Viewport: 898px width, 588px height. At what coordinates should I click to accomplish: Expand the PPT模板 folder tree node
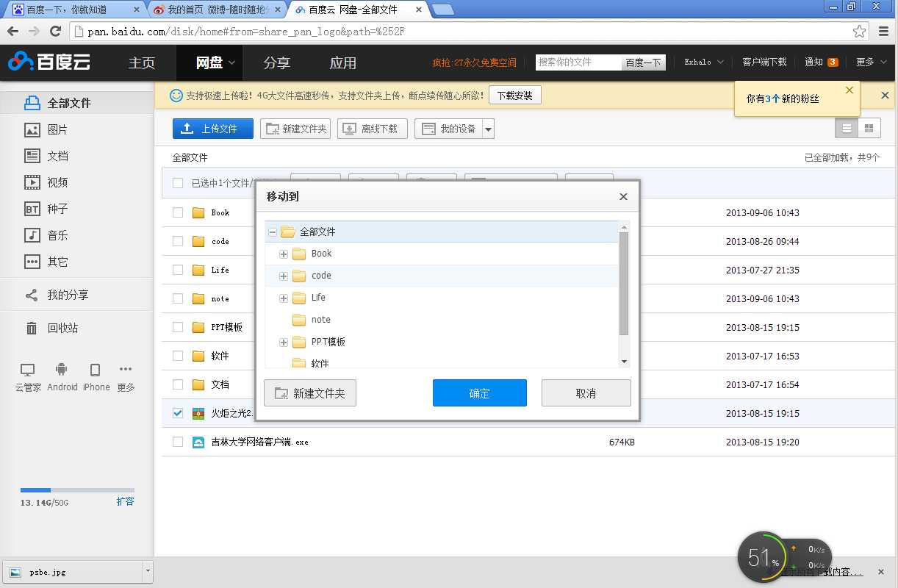tap(284, 342)
